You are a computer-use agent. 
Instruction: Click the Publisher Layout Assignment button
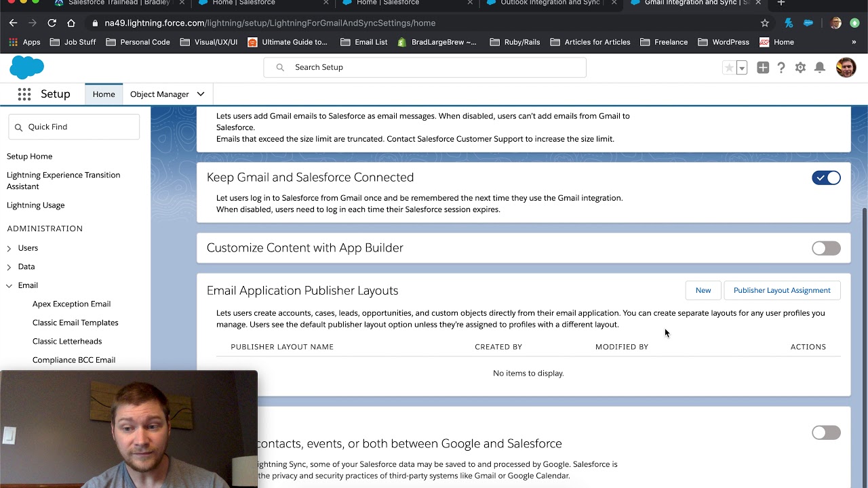pyautogui.click(x=782, y=290)
